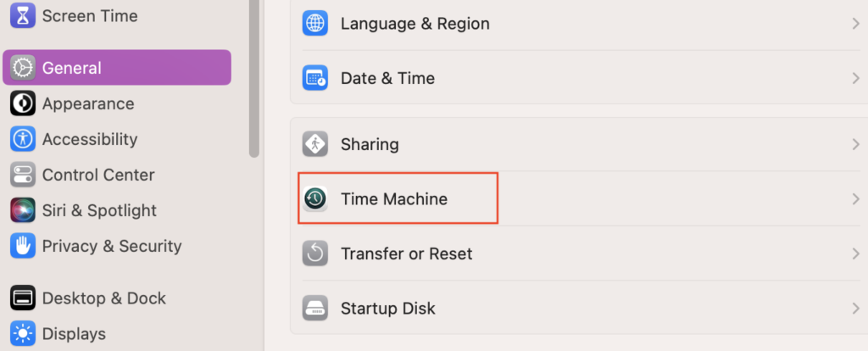Image resolution: width=868 pixels, height=351 pixels.
Task: Open the Startup Disk settings
Action: [388, 308]
